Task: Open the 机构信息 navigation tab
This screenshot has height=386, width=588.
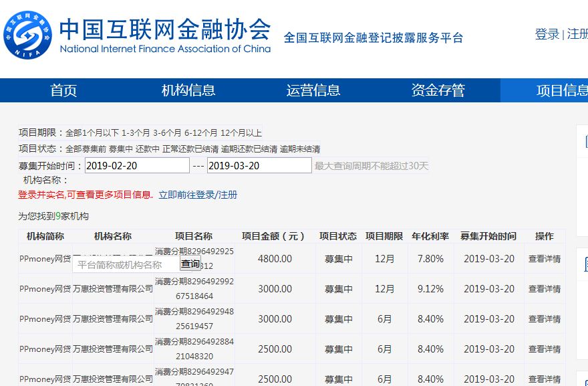Action: point(188,90)
